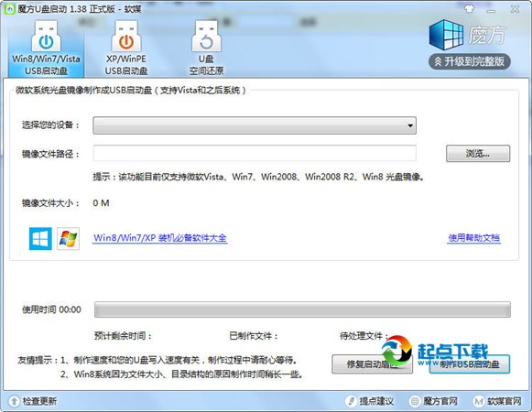This screenshot has height=412, width=532.
Task: Open the 提点建议 feedback link
Action: coord(376,402)
